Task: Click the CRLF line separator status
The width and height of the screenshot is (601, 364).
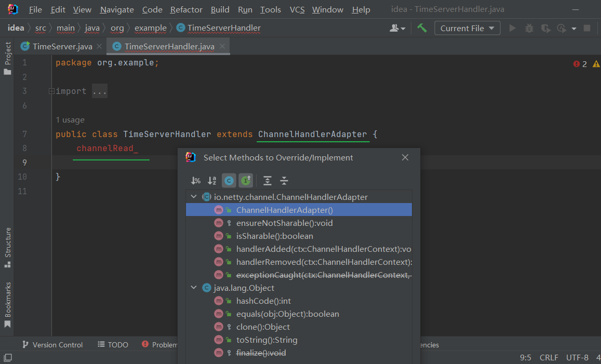Action: click(x=549, y=357)
